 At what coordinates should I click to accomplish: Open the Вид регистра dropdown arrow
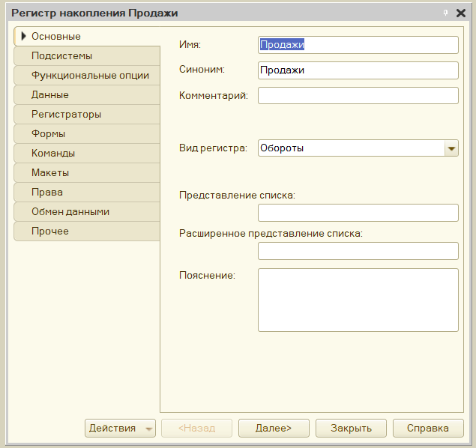click(x=451, y=148)
